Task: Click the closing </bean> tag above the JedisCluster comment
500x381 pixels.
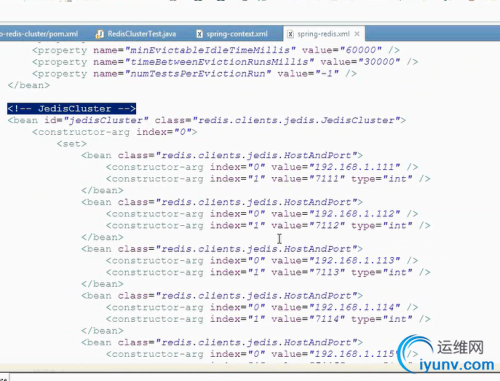Action: click(29, 85)
